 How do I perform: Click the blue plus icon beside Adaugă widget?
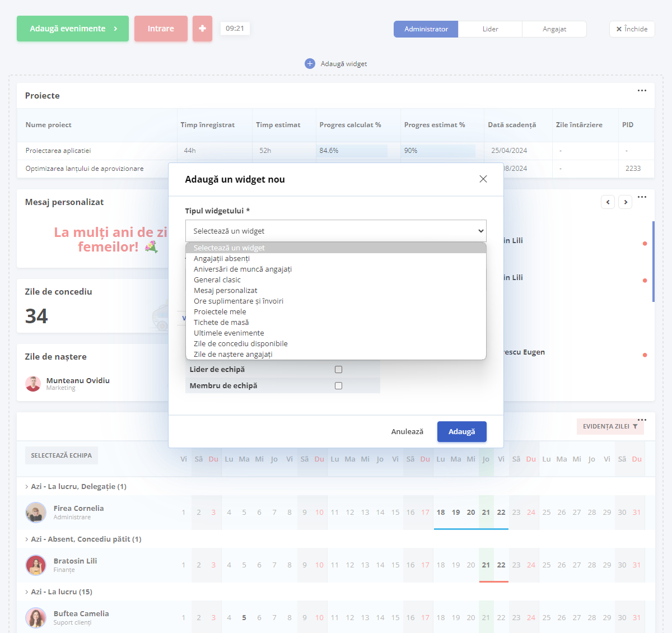[x=310, y=64]
